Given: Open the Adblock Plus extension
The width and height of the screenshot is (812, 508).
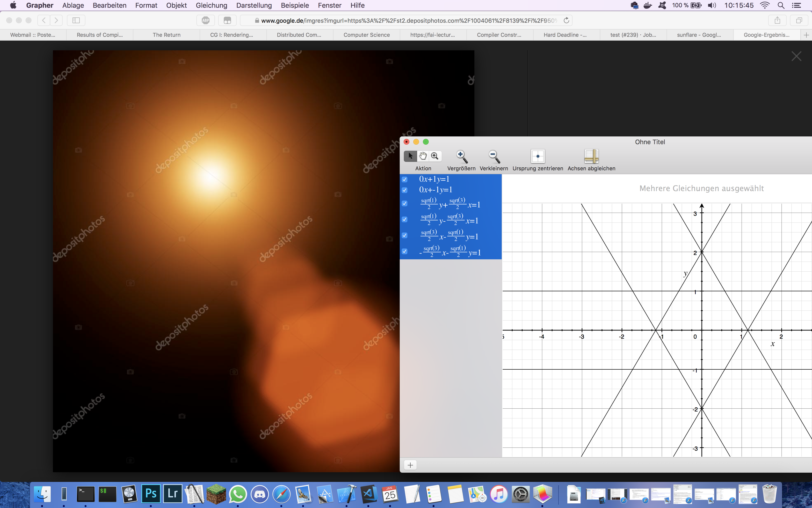Looking at the screenshot, I should [206, 21].
